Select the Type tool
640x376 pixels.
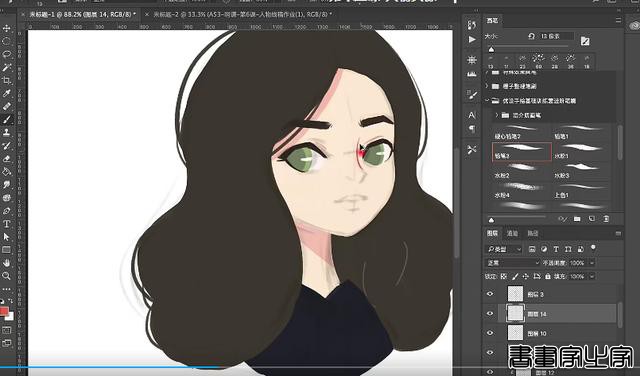[7, 224]
